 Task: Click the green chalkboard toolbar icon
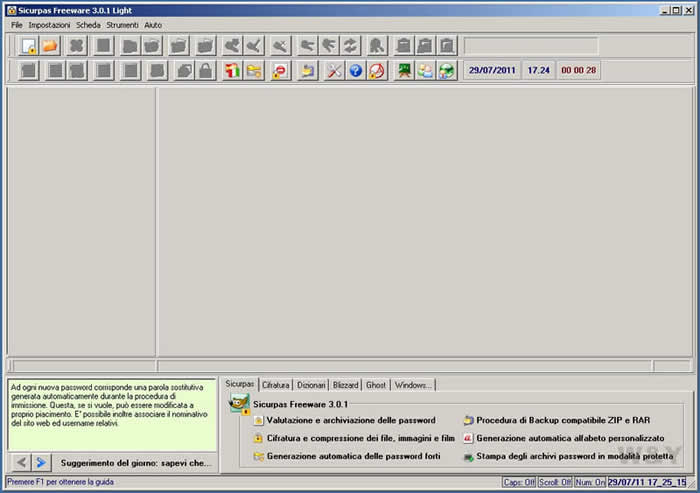(x=403, y=71)
